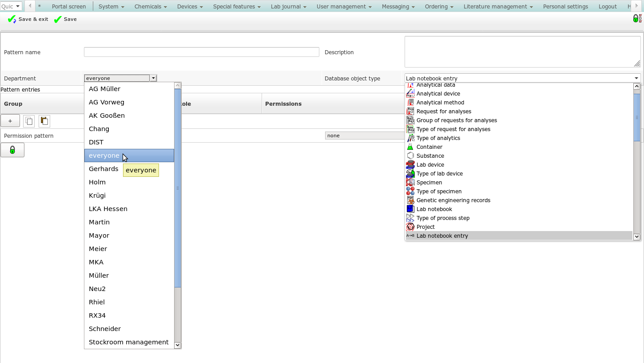Click the Specimen icon in list

[x=410, y=182]
